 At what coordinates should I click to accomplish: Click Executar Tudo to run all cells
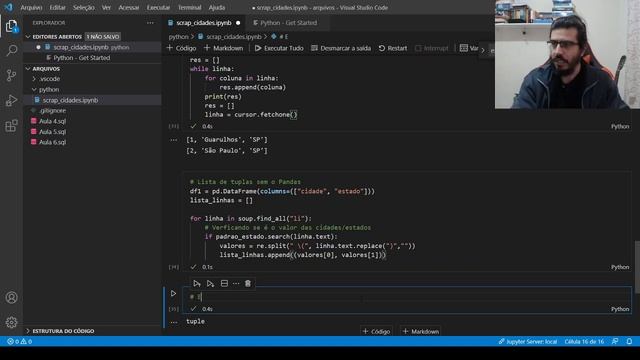click(x=279, y=48)
